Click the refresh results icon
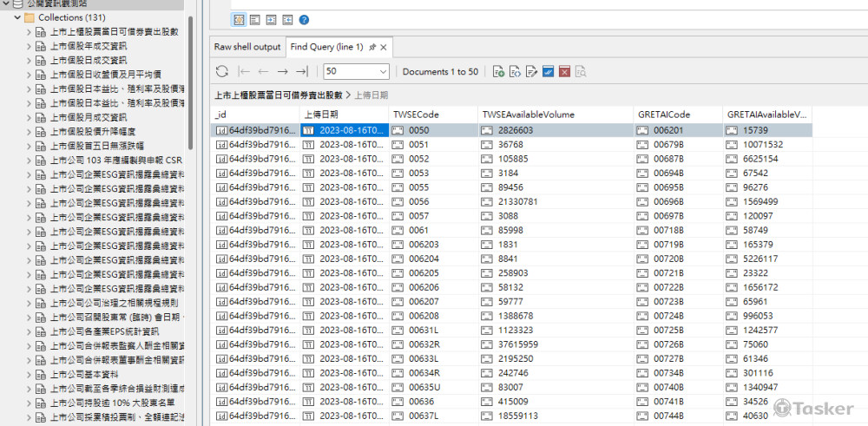Screen dimensions: 868x426 tap(222, 72)
